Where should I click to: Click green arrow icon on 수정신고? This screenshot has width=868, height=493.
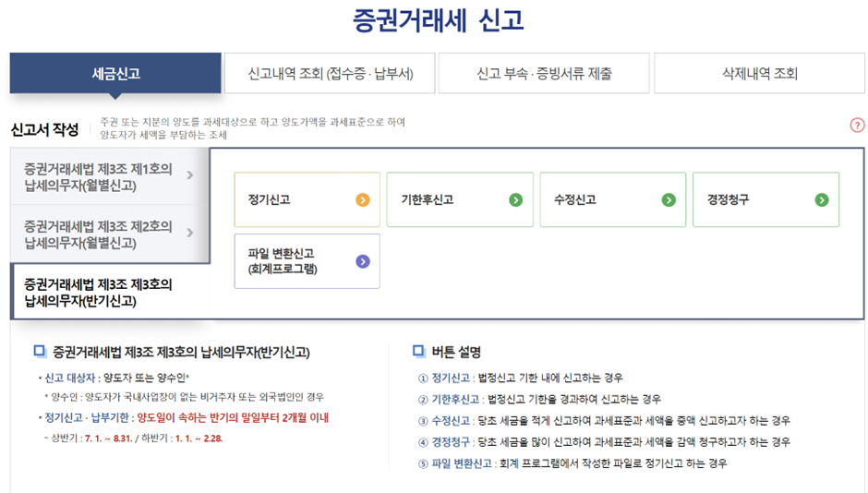tap(669, 199)
